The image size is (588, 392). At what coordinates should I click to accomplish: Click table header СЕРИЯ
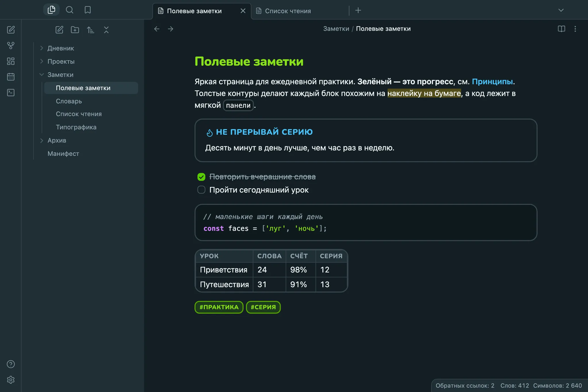(331, 256)
